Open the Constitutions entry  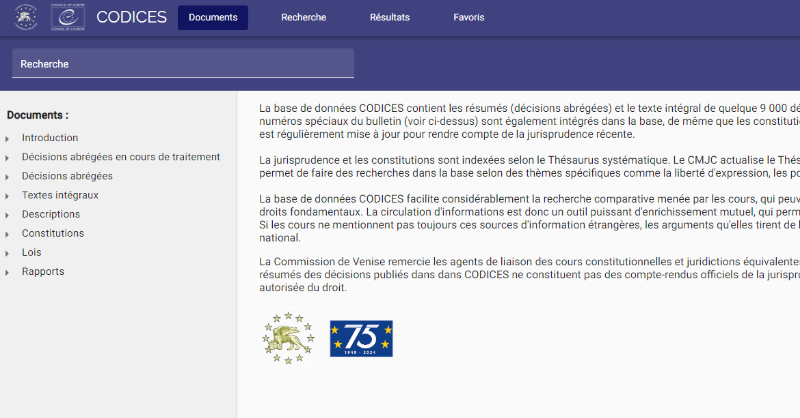click(x=53, y=233)
